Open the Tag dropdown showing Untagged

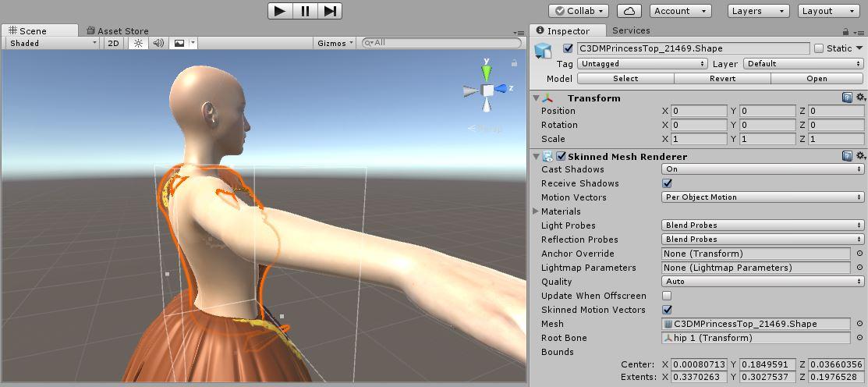(x=642, y=64)
